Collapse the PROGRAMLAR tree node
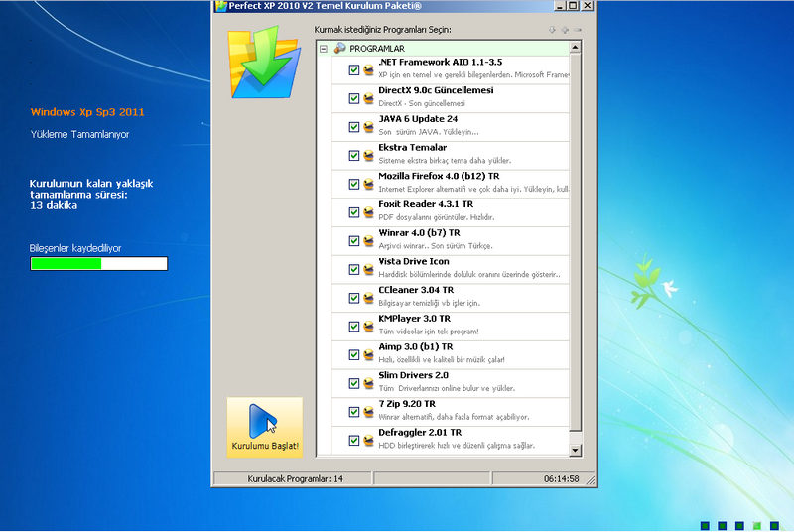The width and height of the screenshot is (794, 532). point(324,49)
